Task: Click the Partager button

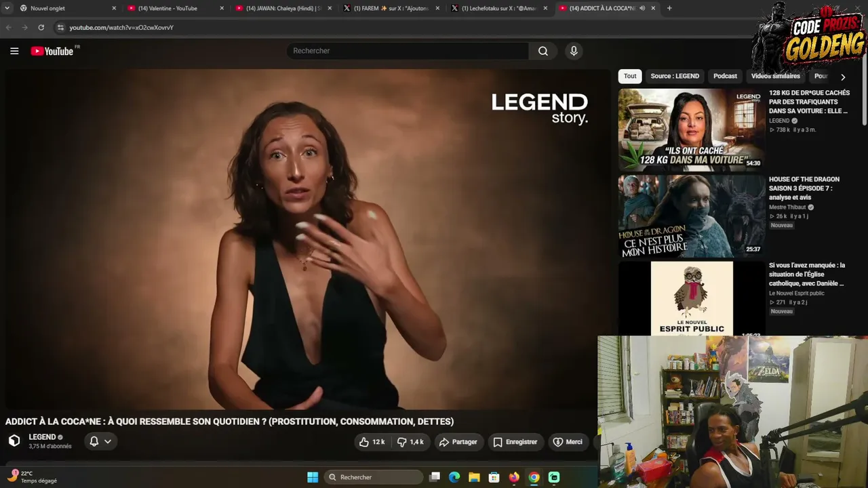Action: (x=458, y=442)
